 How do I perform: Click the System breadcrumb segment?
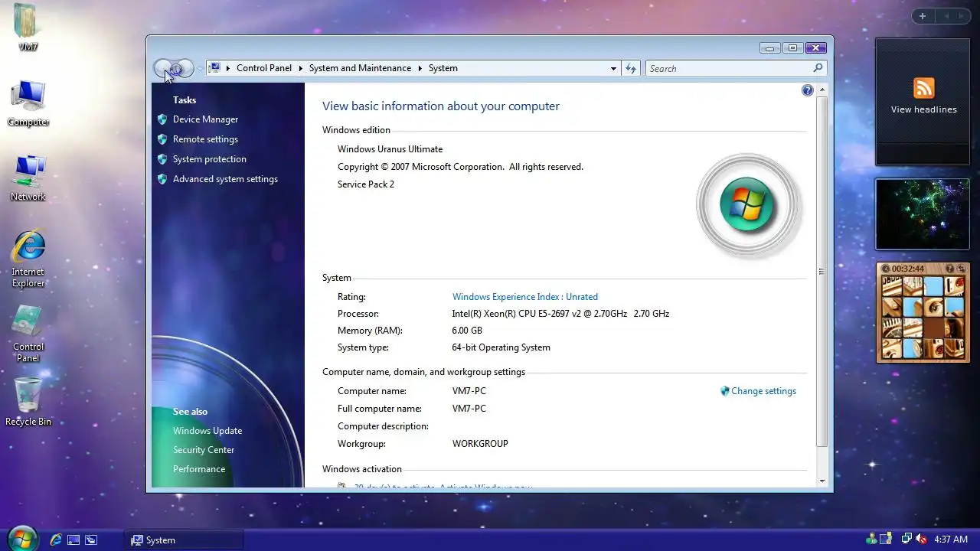(x=443, y=68)
